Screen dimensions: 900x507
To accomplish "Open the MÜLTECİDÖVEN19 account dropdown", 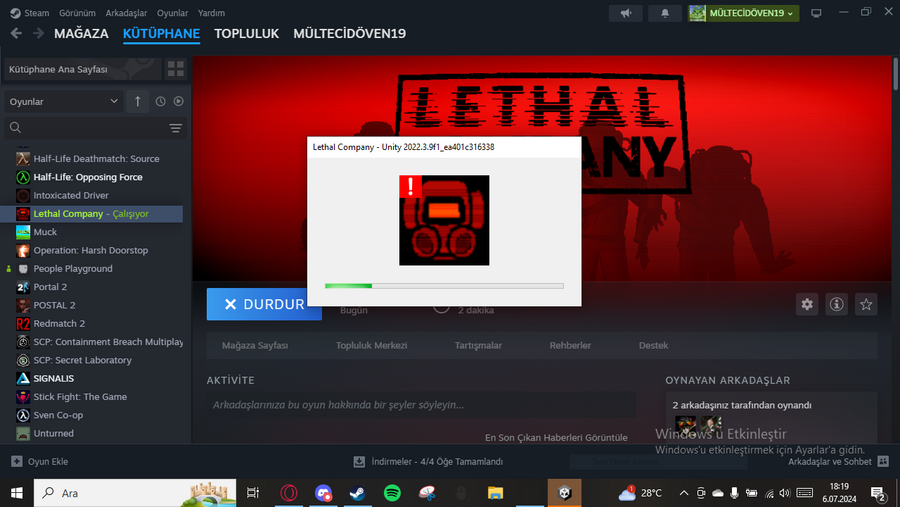I will (x=744, y=13).
